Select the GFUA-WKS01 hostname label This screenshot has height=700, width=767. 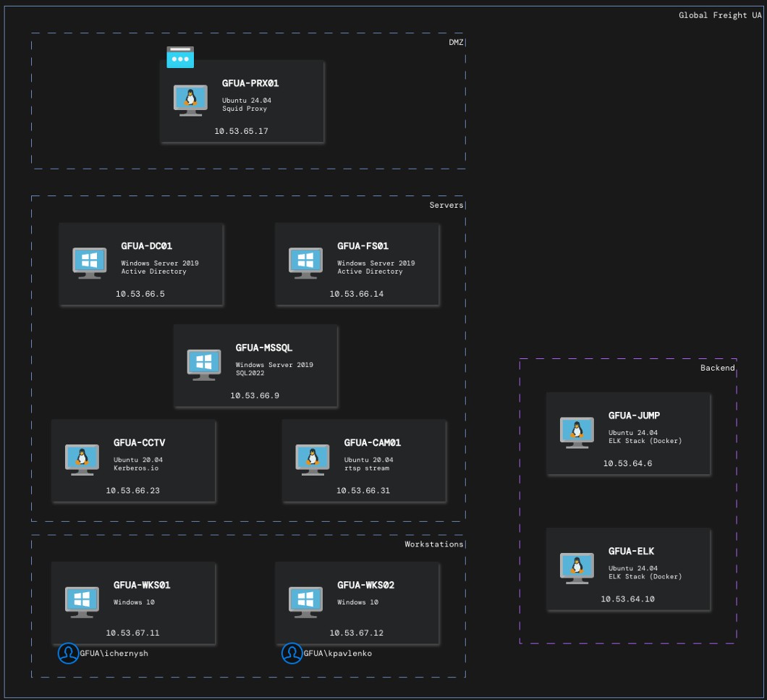click(142, 585)
